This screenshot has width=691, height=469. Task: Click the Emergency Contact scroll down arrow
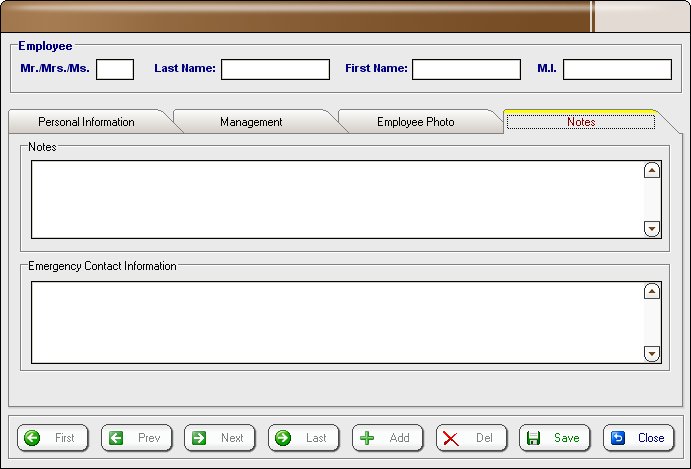(652, 354)
